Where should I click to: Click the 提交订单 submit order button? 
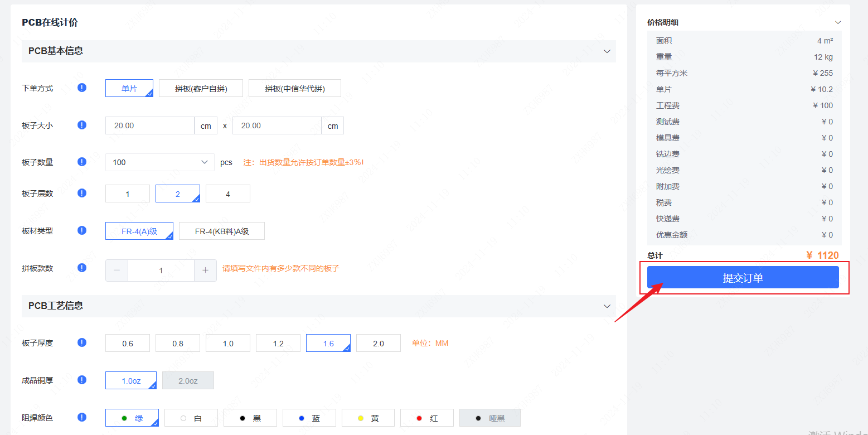pos(744,277)
